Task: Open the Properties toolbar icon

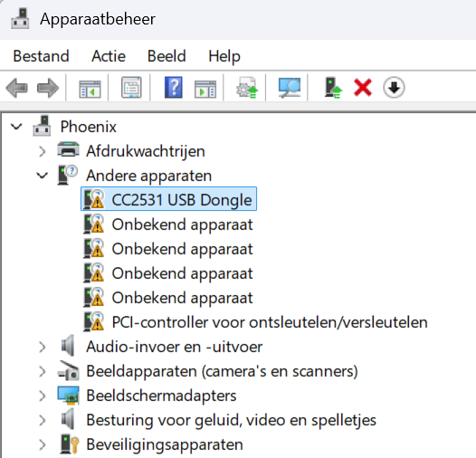Action: click(x=131, y=88)
